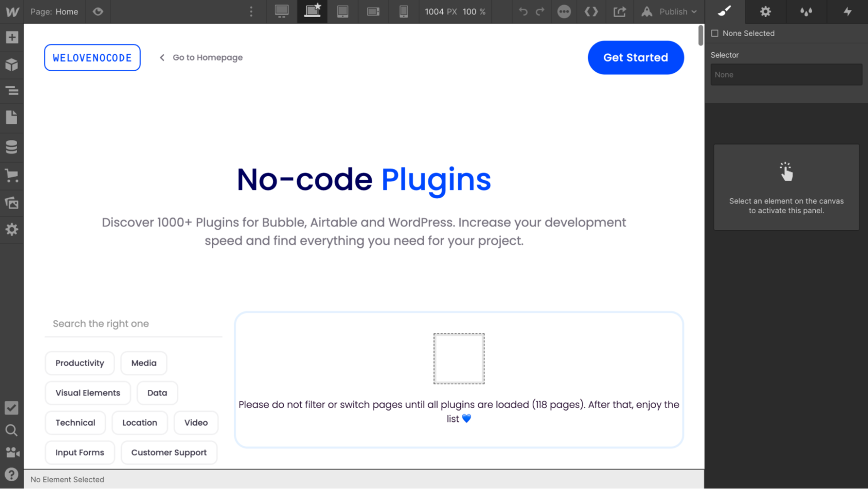This screenshot has height=489, width=868.
Task: Switch to the Element Settings gear tab
Action: 766,11
